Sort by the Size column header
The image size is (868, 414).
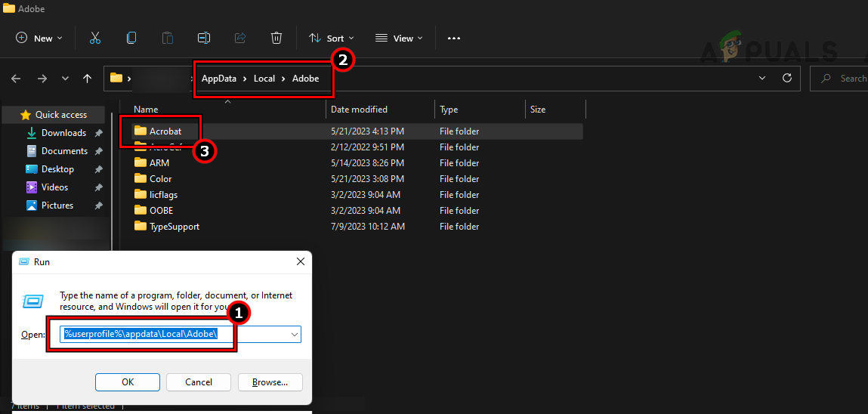538,110
